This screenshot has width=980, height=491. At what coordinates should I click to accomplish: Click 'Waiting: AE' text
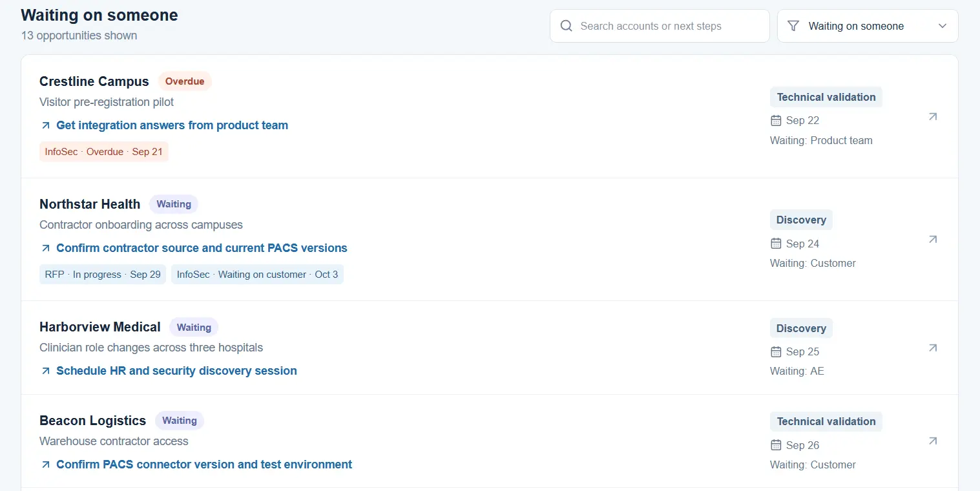[x=797, y=371]
